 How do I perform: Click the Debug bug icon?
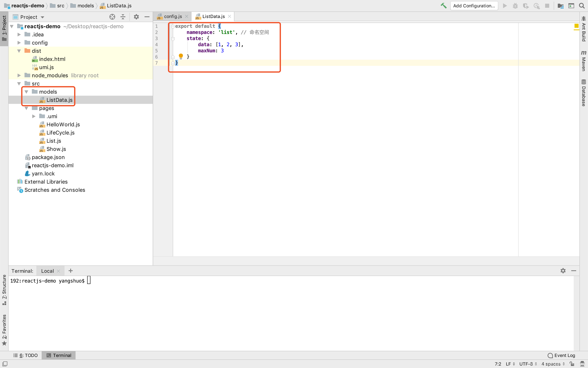tap(515, 6)
